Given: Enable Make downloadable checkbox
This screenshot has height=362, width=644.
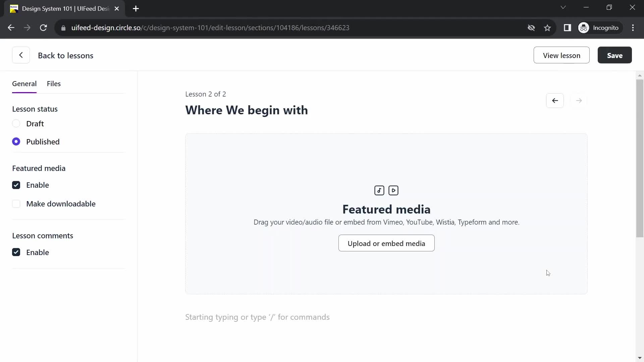Looking at the screenshot, I should (16, 204).
